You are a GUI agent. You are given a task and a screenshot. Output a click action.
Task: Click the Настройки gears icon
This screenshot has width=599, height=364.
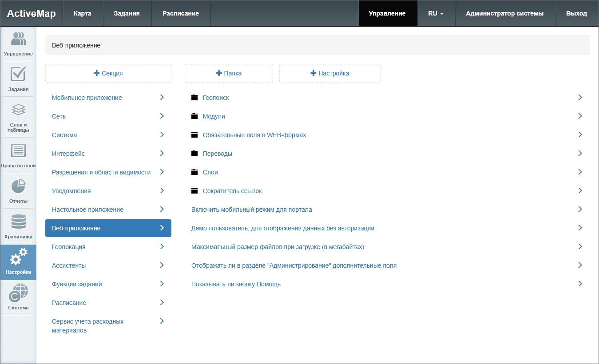click(18, 257)
